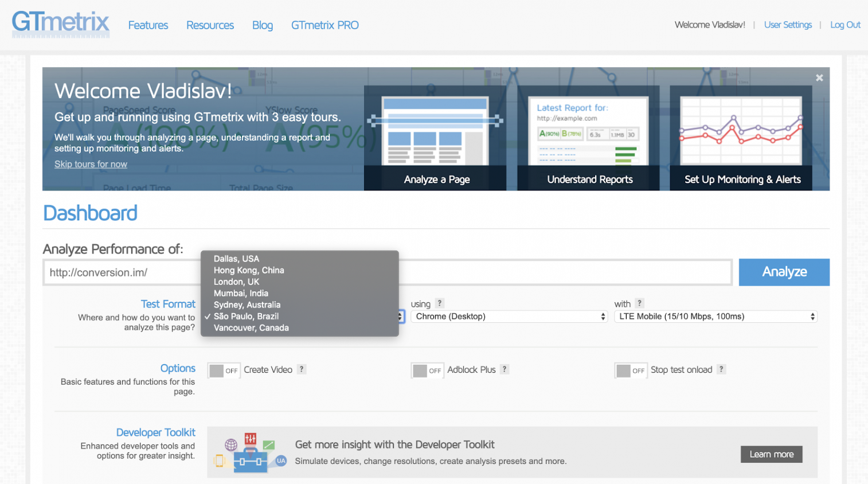Open the Chrome (Desktop) browser dropdown

509,317
